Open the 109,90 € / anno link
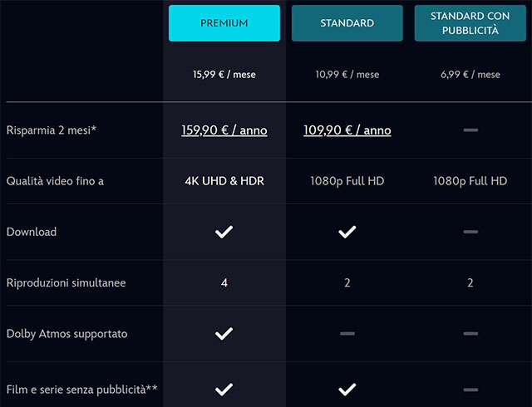The height and width of the screenshot is (407, 532). pyautogui.click(x=347, y=130)
